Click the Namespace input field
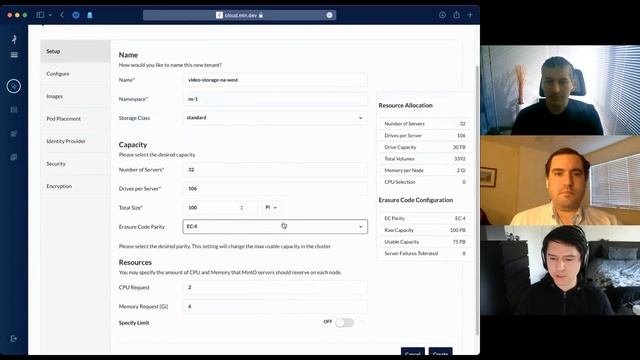 tap(275, 99)
